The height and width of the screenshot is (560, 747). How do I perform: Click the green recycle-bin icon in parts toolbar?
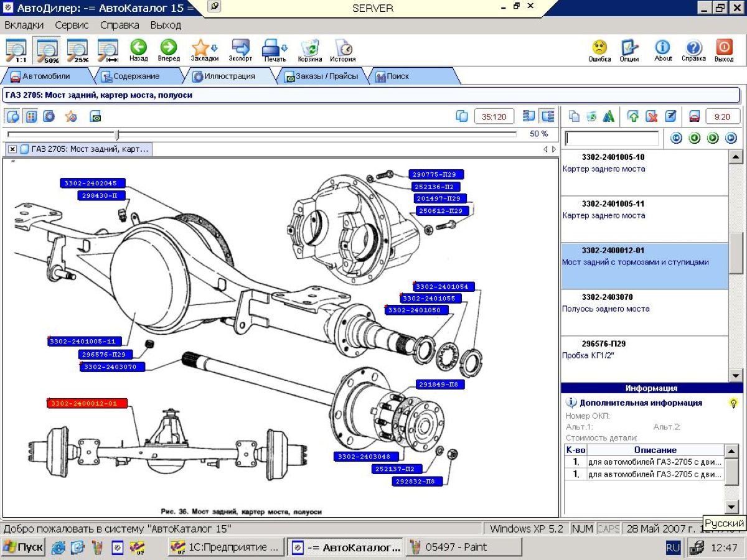(591, 116)
